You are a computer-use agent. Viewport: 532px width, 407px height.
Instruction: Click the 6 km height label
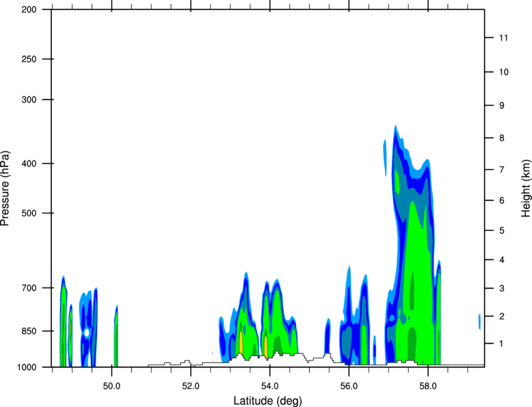(x=502, y=200)
